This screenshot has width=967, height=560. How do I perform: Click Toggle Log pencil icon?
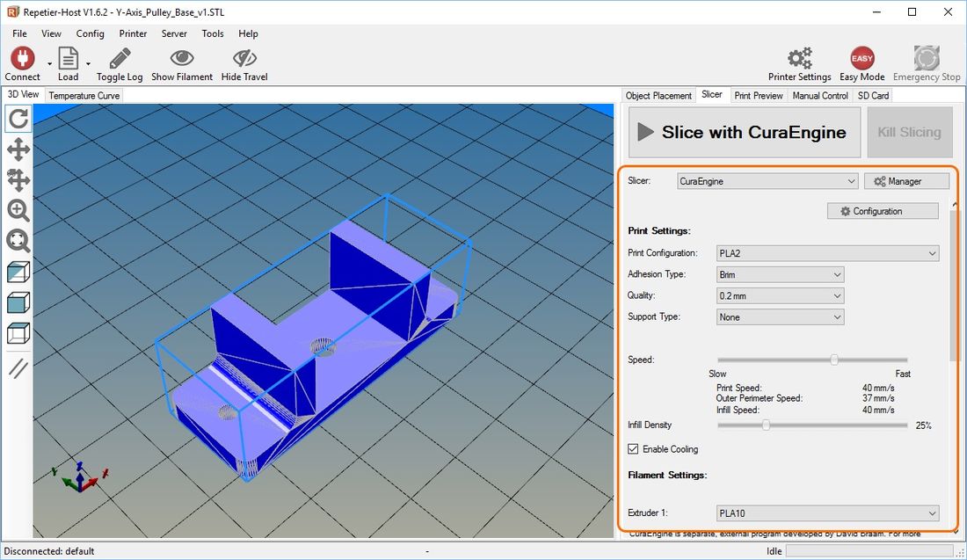(x=120, y=59)
